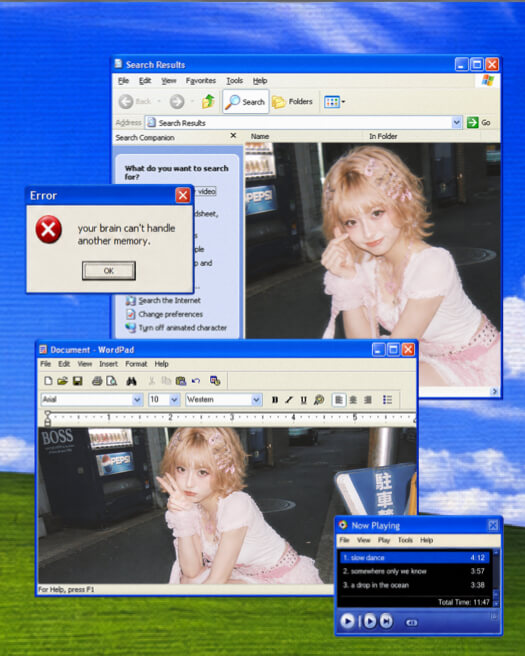Select track a drop in the ocean
Image resolution: width=525 pixels, height=657 pixels.
(414, 585)
